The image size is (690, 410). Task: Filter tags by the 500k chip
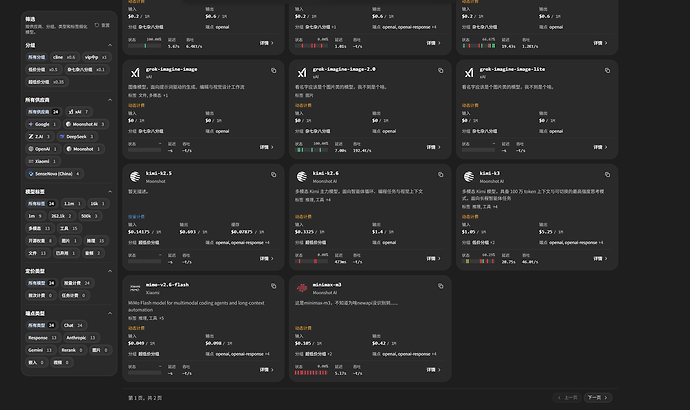(89, 216)
